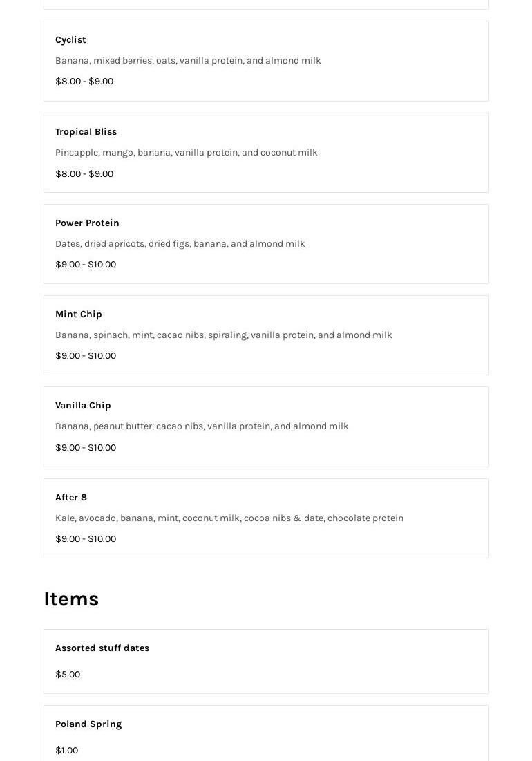Click the Items section heading

click(71, 599)
